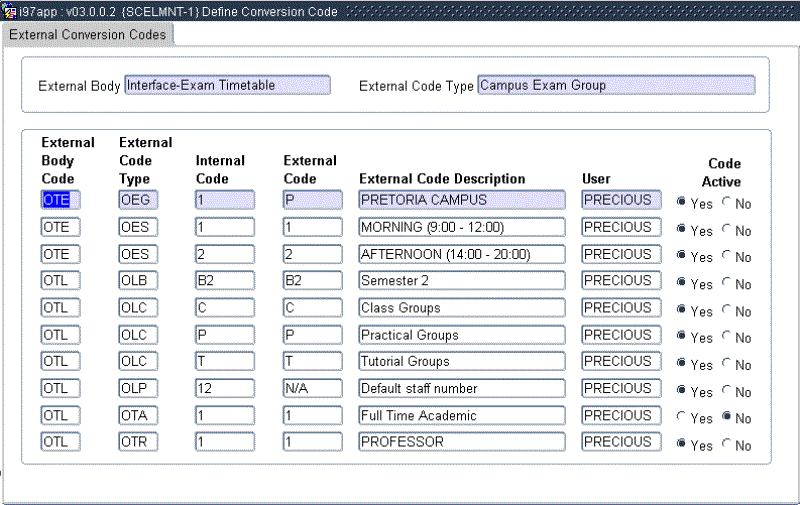
Task: Set Code Active to No for PRETORIA CAMPUS
Action: pyautogui.click(x=727, y=203)
